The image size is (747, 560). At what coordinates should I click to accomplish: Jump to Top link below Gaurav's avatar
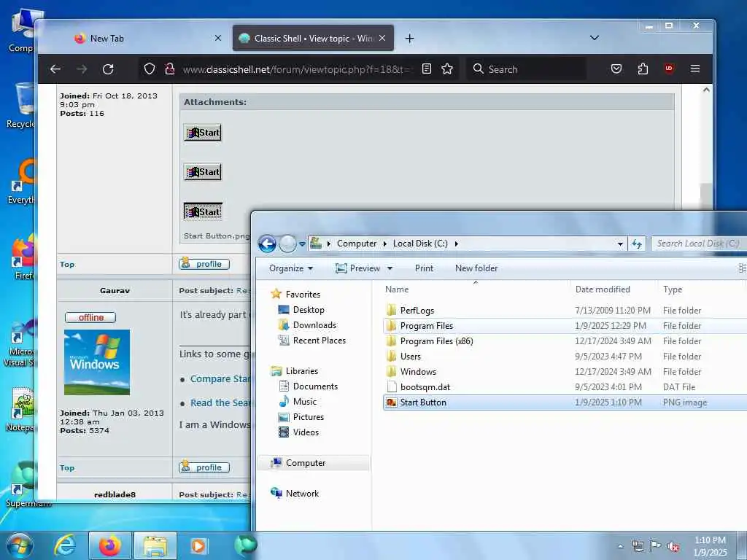click(67, 467)
